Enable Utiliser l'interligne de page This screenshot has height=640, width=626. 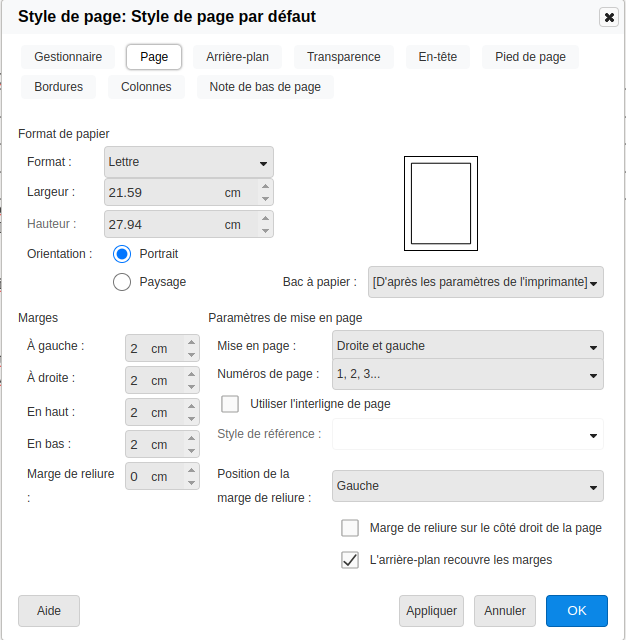click(230, 404)
